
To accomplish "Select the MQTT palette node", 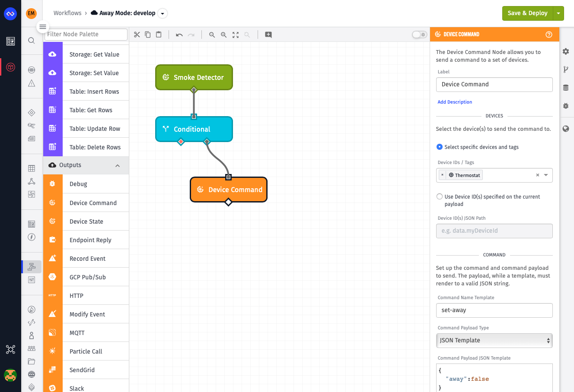I will click(86, 333).
